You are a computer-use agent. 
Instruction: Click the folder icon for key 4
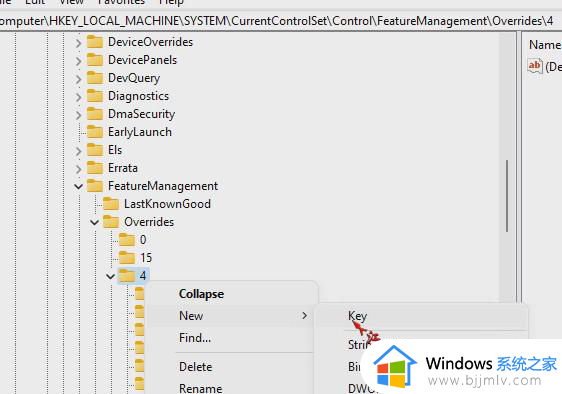tap(127, 276)
